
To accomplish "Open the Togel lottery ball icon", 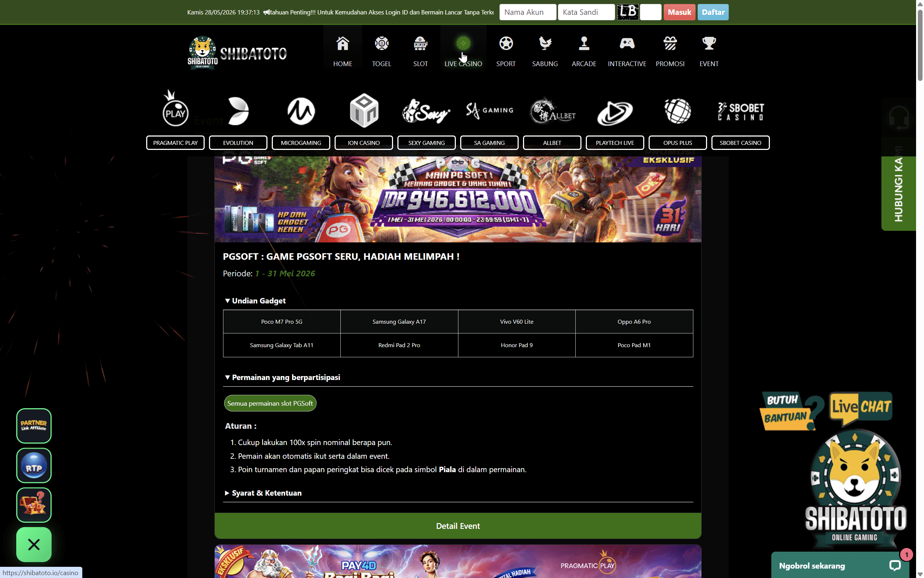I will [x=382, y=43].
